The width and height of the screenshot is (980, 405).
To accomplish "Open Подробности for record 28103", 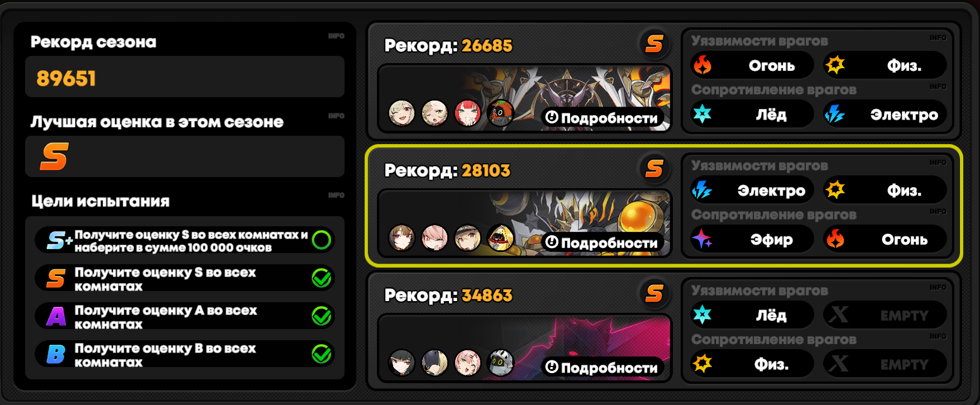I will pyautogui.click(x=602, y=242).
